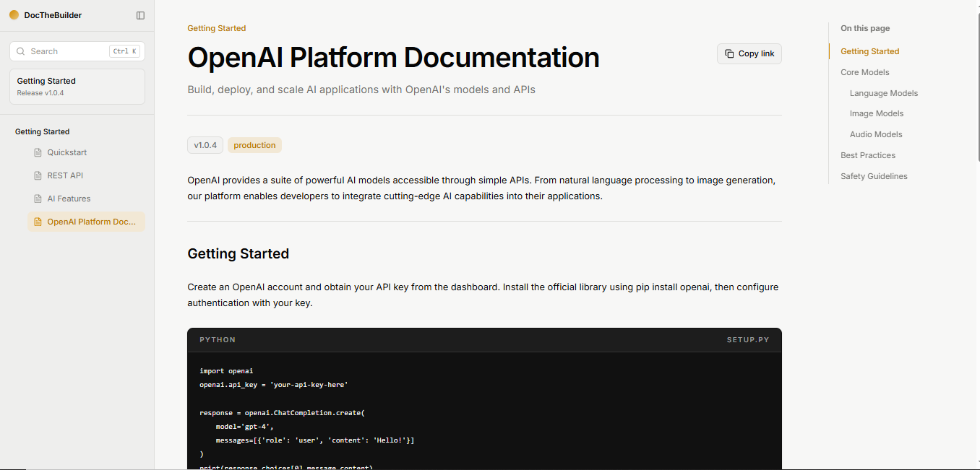
Task: Focus the Search input field
Action: [x=77, y=51]
